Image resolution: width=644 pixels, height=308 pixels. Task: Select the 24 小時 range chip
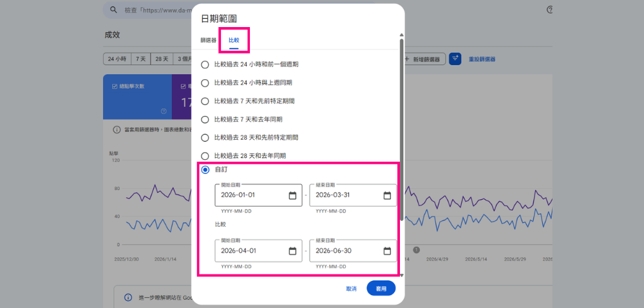click(117, 59)
